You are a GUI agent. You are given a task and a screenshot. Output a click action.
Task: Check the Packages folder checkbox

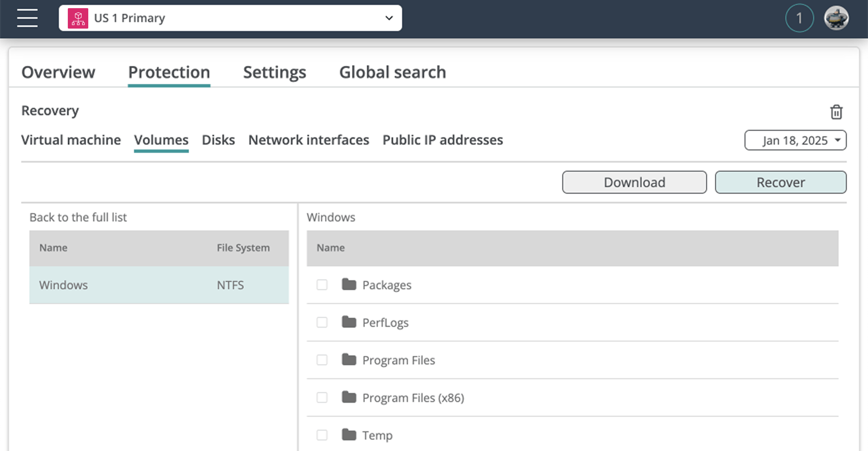(322, 285)
